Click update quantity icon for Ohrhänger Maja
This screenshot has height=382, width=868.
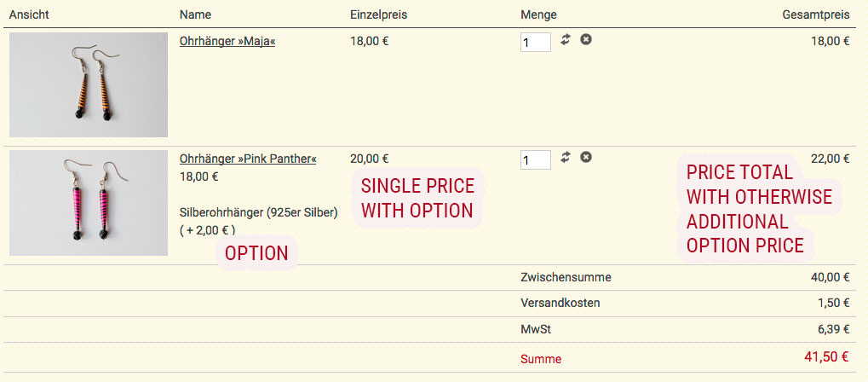566,39
